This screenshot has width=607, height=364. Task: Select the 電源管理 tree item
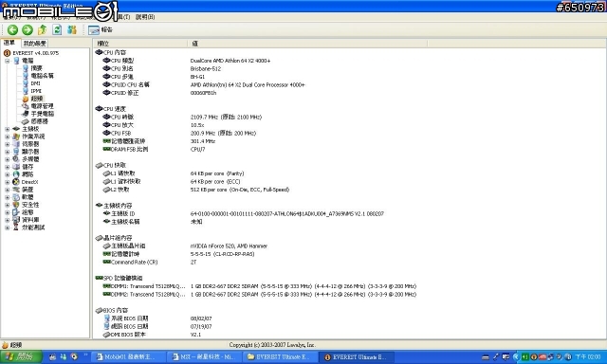pyautogui.click(x=42, y=106)
